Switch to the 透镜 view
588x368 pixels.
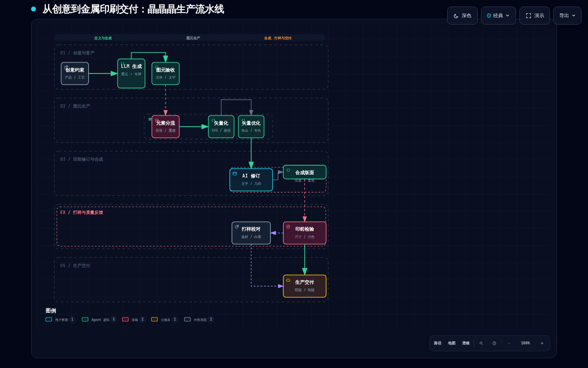tap(466, 343)
